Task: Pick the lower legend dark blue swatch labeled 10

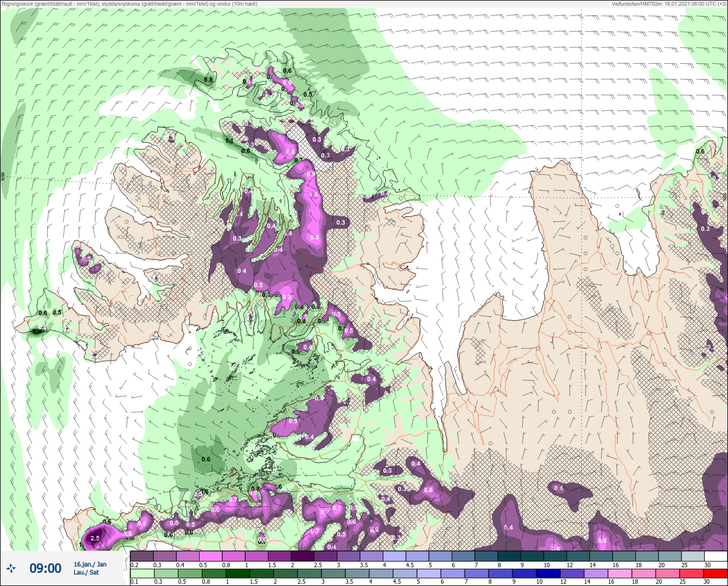Action: click(548, 573)
